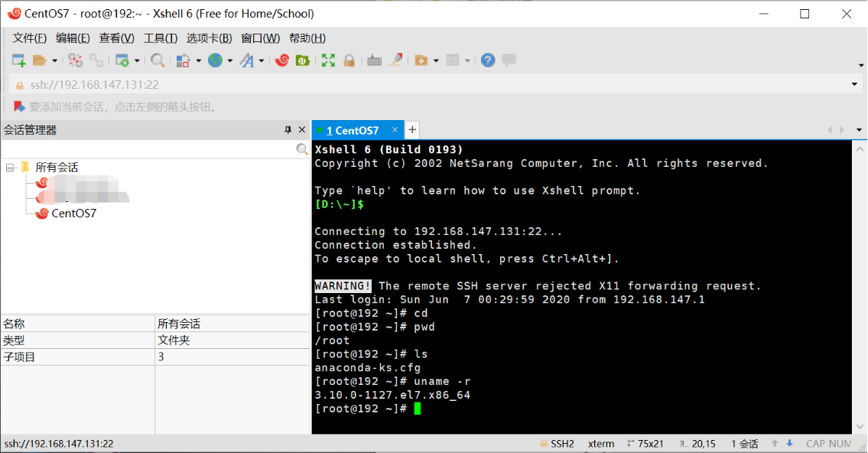Click the session manager search magnifier icon
Viewport: 868px width, 453px height.
point(301,149)
